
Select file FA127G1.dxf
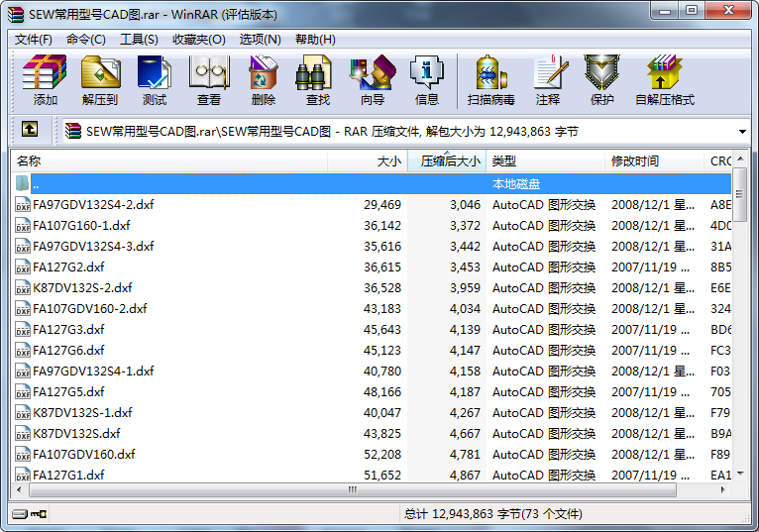68,476
